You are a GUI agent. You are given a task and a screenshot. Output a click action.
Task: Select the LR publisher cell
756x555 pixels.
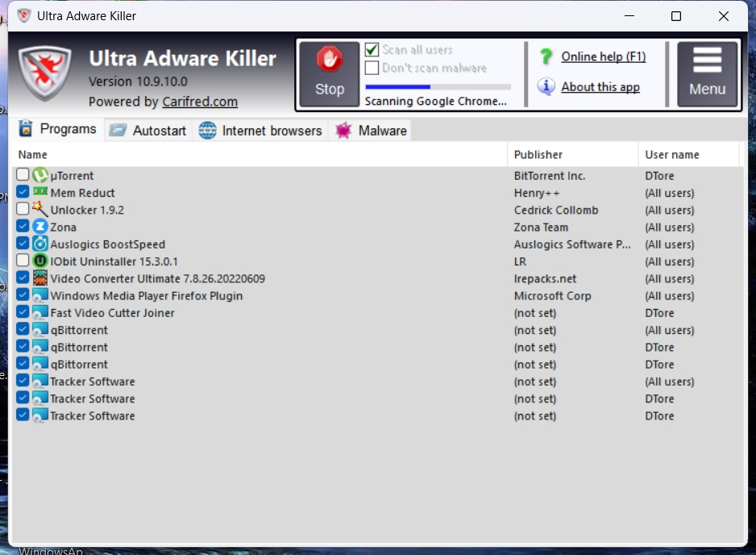point(520,261)
